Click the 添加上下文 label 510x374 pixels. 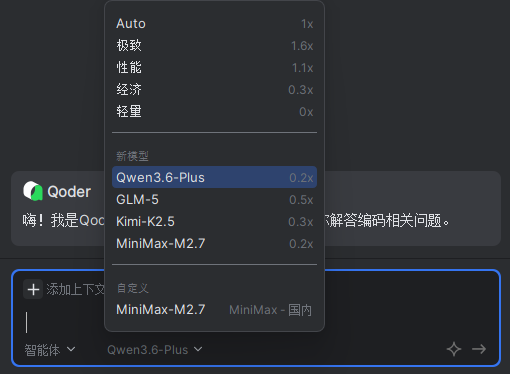click(76, 289)
